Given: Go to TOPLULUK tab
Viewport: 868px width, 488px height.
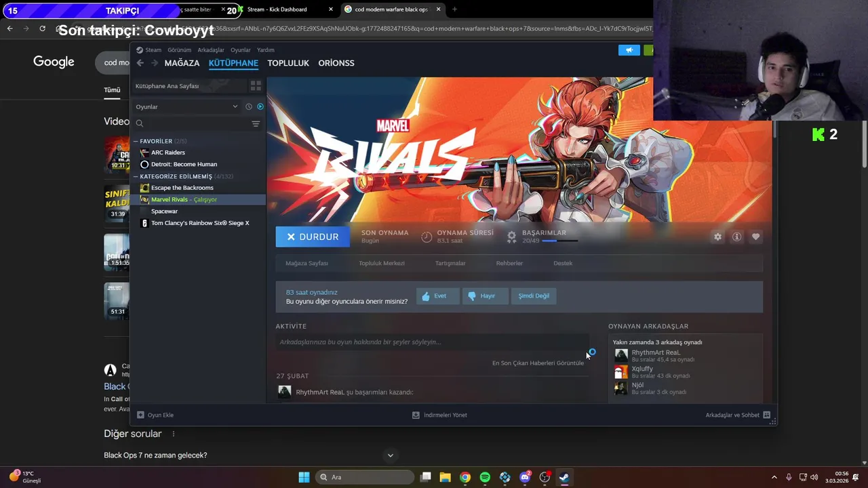Looking at the screenshot, I should coord(288,63).
